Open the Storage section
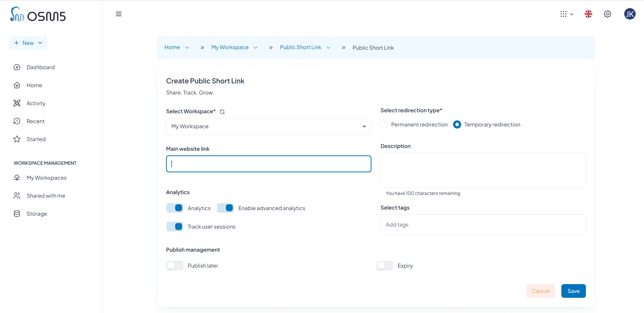Viewport: 644px width, 313px height. point(37,213)
